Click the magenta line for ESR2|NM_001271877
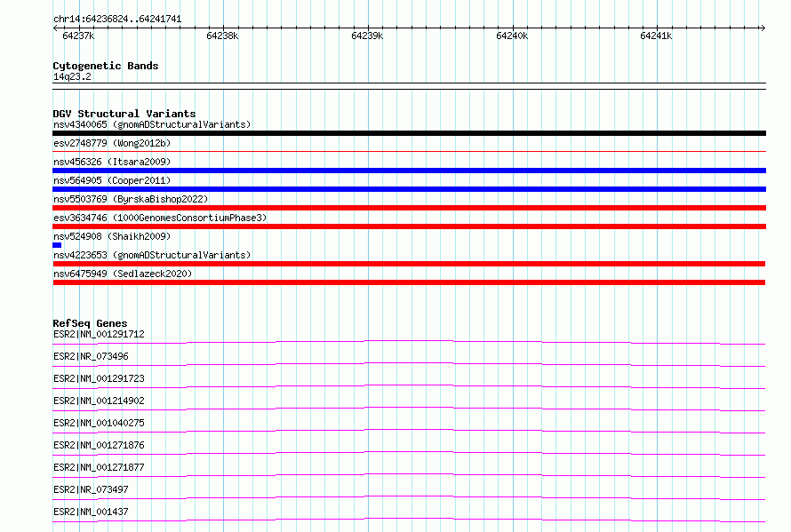This screenshot has height=532, width=791. coord(409,475)
